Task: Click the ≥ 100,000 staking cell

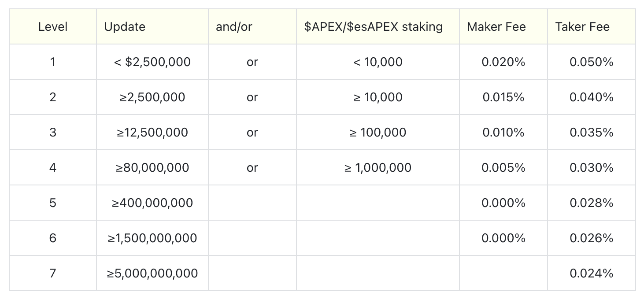Action: tap(378, 132)
